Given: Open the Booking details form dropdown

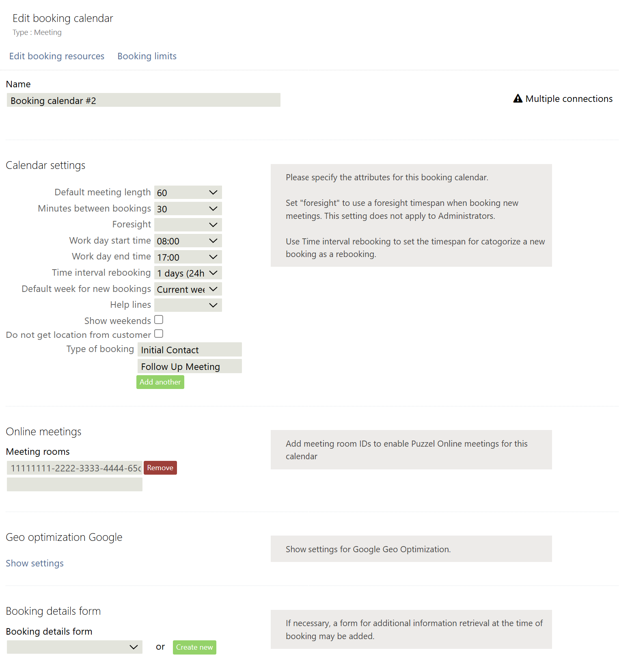Looking at the screenshot, I should coord(75,647).
